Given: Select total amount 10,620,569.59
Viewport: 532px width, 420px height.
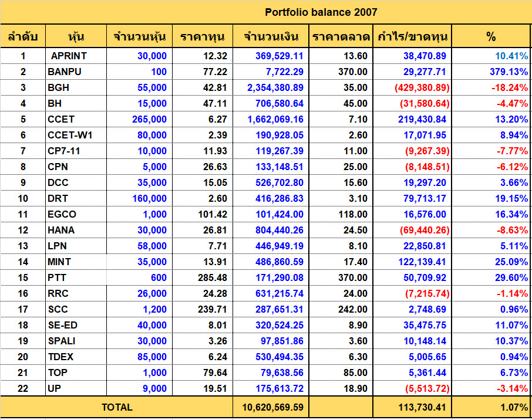Looking at the screenshot, I should [271, 407].
